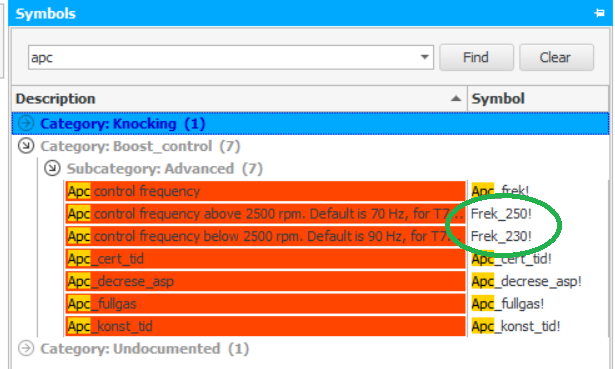Expand the Undocumented category arrow icon
This screenshot has height=369, width=615.
tap(26, 348)
